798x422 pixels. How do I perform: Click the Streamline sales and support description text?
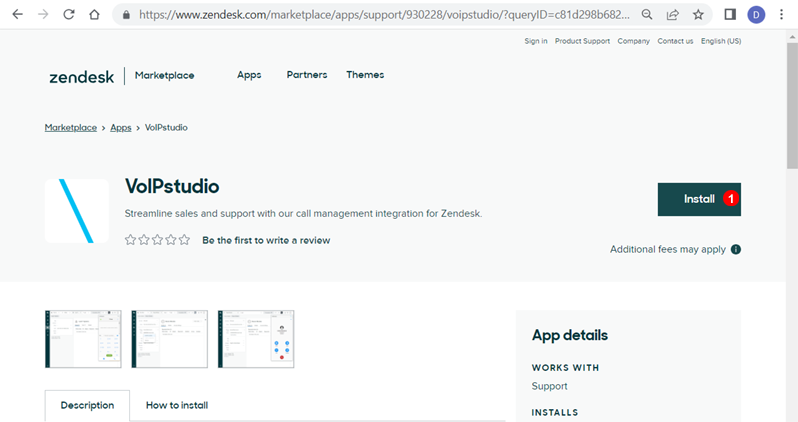[303, 214]
